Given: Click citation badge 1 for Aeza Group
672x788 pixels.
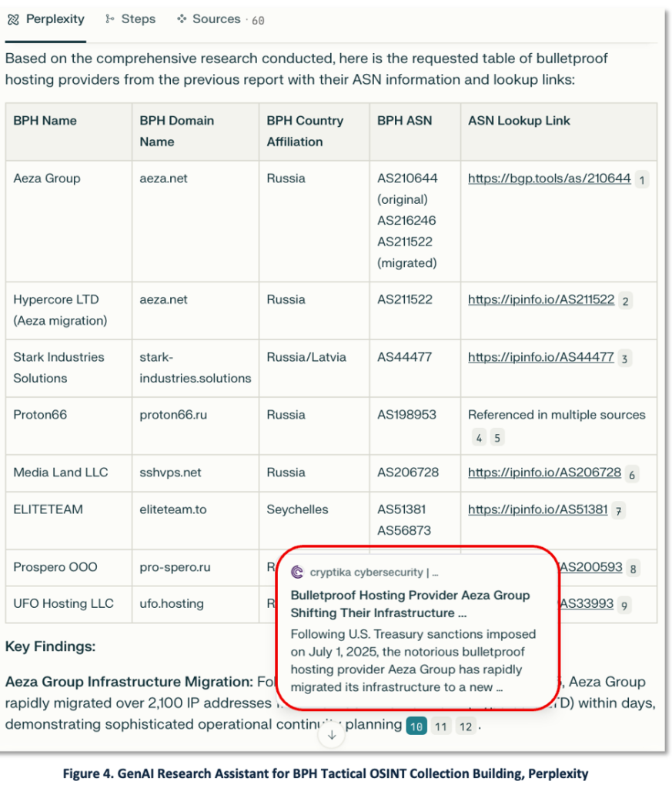Looking at the screenshot, I should (x=642, y=180).
